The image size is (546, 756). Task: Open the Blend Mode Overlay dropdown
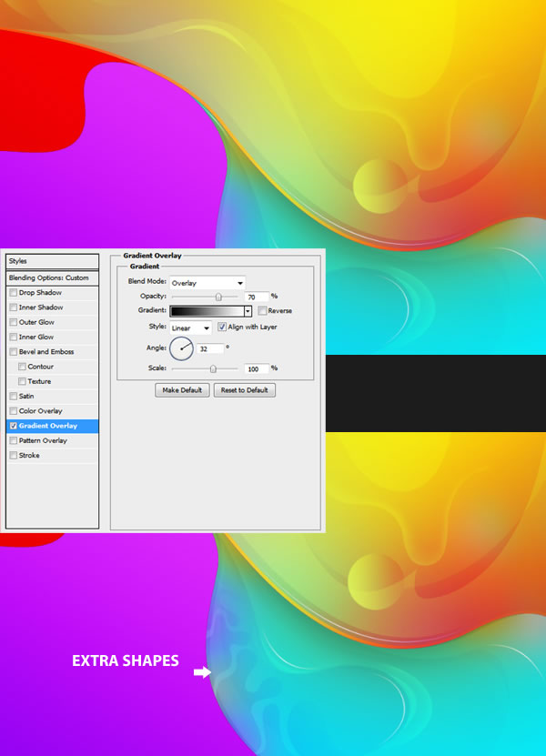(x=207, y=283)
